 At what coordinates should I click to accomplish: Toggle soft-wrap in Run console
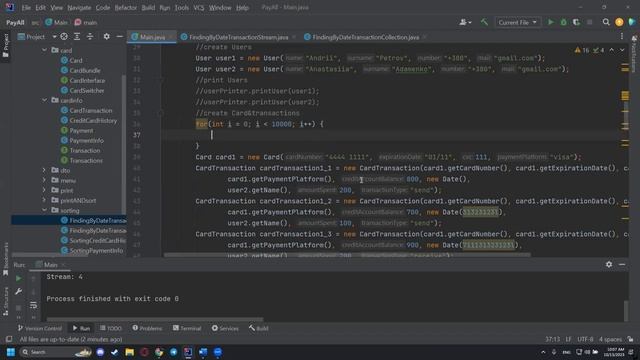(33, 305)
